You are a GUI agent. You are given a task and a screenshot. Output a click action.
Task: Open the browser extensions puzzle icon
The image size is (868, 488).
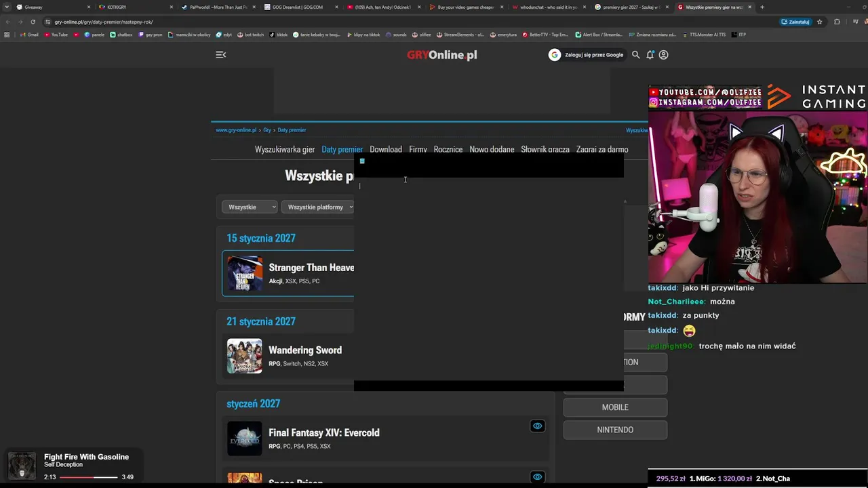point(837,22)
